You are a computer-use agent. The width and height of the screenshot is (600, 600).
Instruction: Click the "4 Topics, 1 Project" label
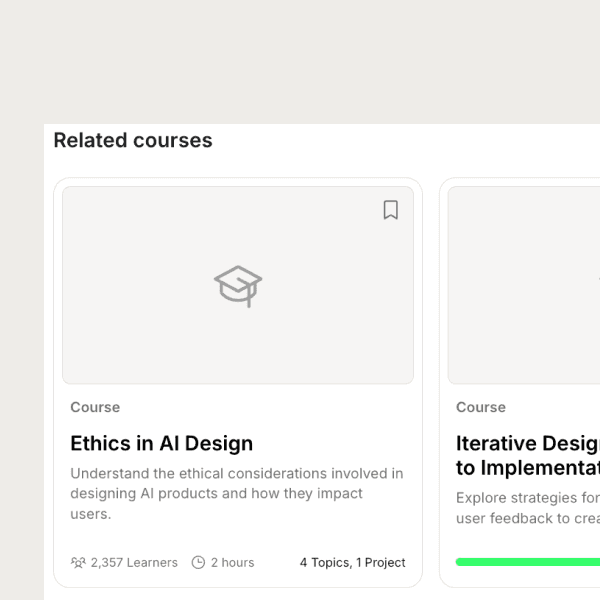click(x=353, y=563)
